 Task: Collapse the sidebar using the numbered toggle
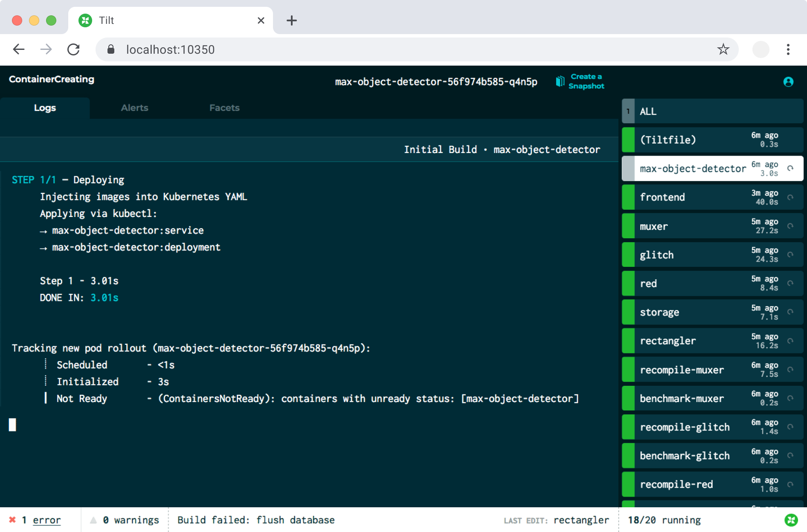(627, 111)
